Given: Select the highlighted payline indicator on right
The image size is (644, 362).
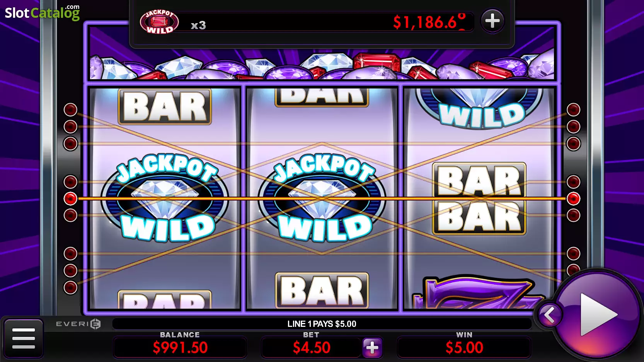Looking at the screenshot, I should coord(573,199).
